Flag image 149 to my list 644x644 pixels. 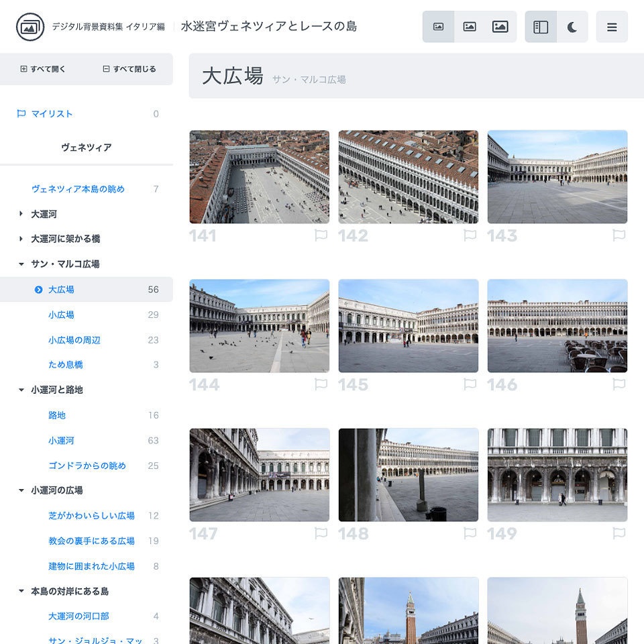[x=619, y=533]
